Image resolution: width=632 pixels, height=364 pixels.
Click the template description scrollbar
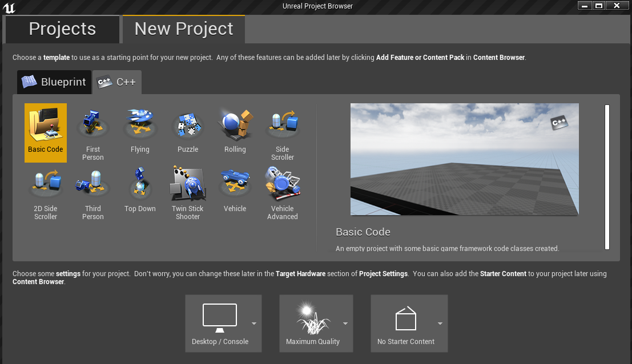(607, 177)
